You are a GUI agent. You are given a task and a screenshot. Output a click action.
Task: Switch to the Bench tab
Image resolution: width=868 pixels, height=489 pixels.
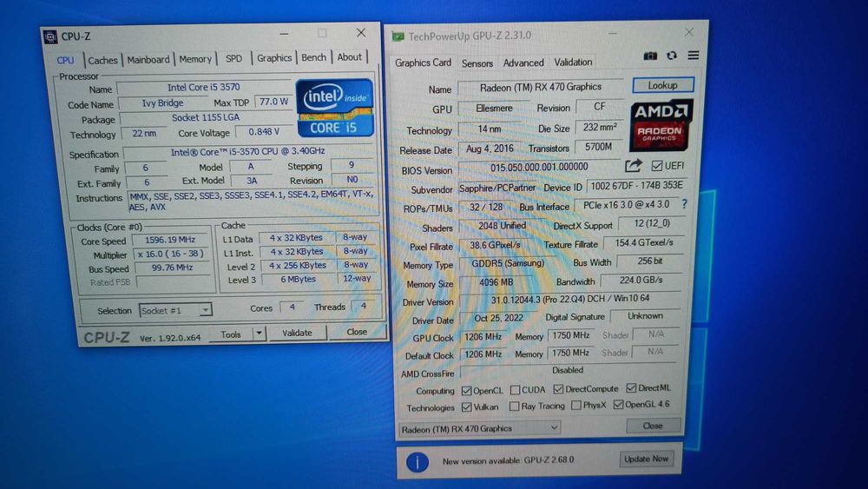pos(313,57)
